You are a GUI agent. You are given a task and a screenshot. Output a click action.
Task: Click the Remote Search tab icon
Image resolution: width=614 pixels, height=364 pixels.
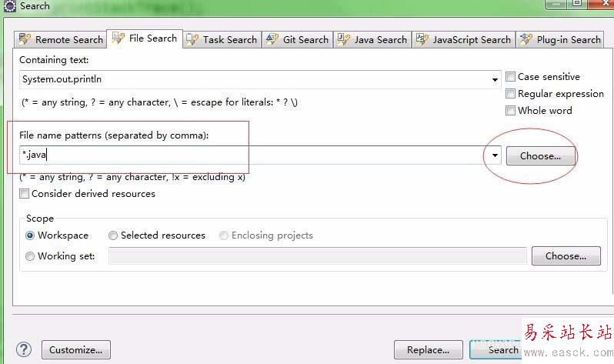click(25, 39)
